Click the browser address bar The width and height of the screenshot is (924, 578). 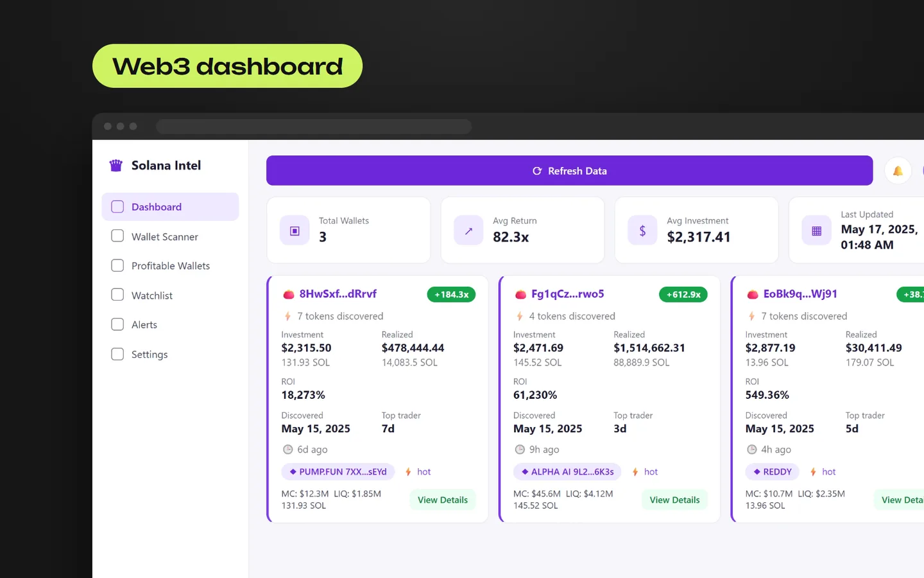[x=314, y=127]
